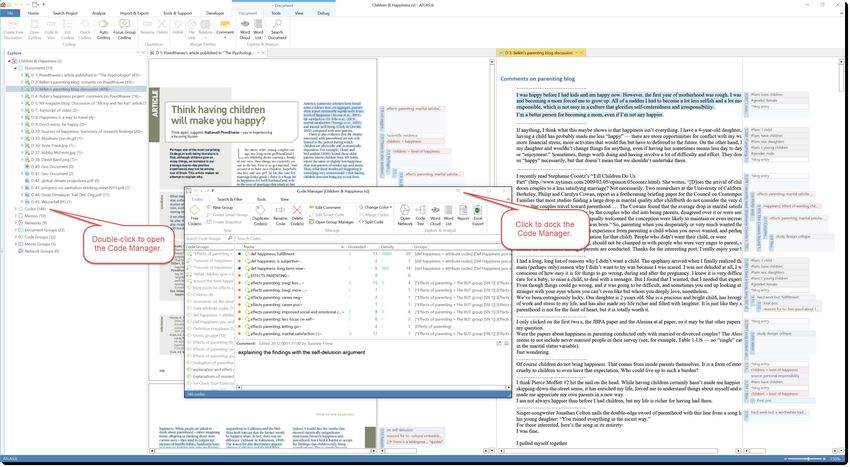Open the Import & Export tab

(x=134, y=13)
